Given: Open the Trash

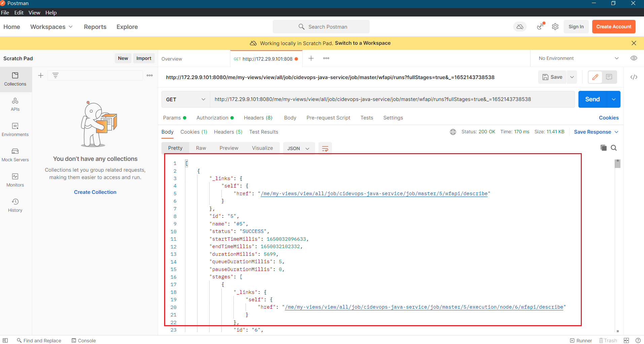Looking at the screenshot, I should [x=608, y=341].
